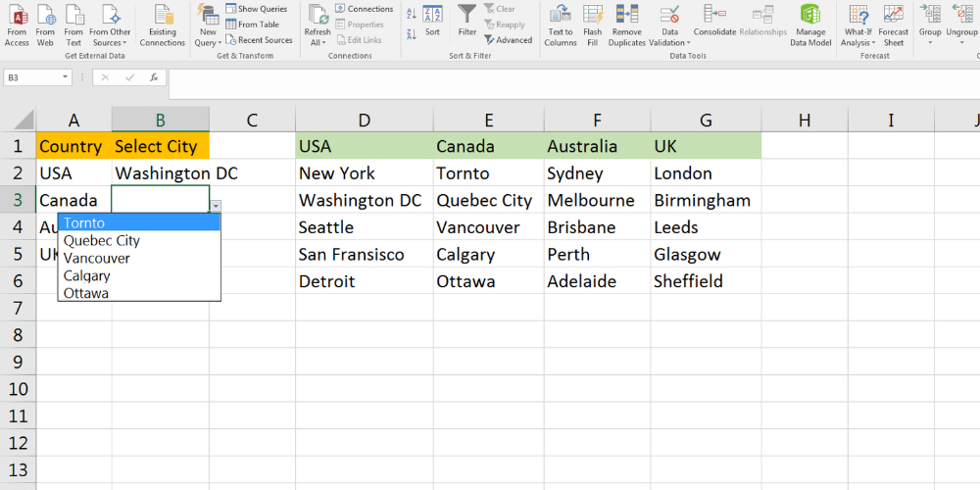980x490 pixels.
Task: Open Connections in the Connections group
Action: click(365, 9)
